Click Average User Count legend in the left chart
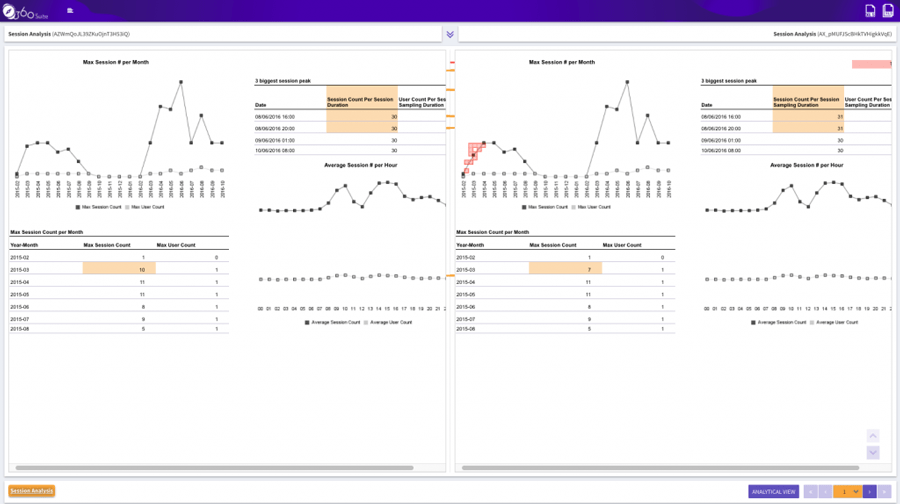Screen dimensions: 900x504 388,323
